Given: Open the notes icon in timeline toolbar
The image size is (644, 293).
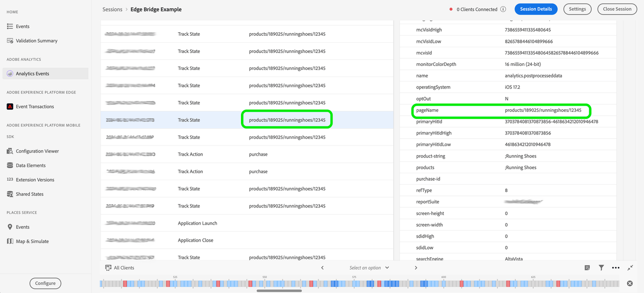Looking at the screenshot, I should click(587, 268).
